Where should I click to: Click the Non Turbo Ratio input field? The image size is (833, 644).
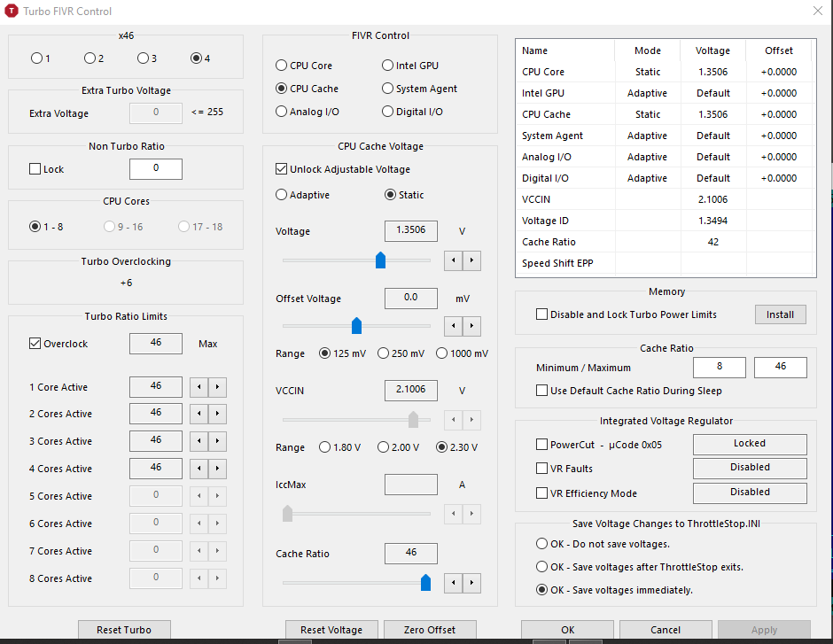point(156,168)
